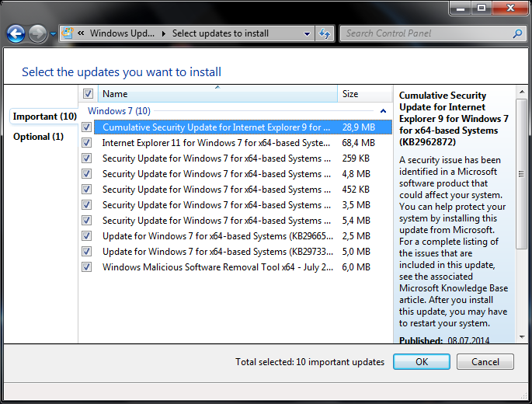Click the "Windows 7 (10)" group header
This screenshot has width=532, height=404.
click(x=119, y=111)
